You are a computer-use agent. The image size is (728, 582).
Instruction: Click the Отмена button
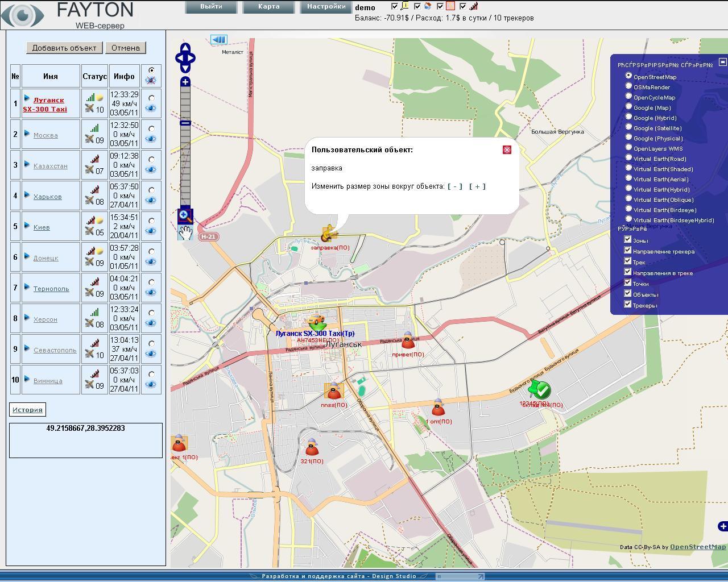tap(126, 48)
